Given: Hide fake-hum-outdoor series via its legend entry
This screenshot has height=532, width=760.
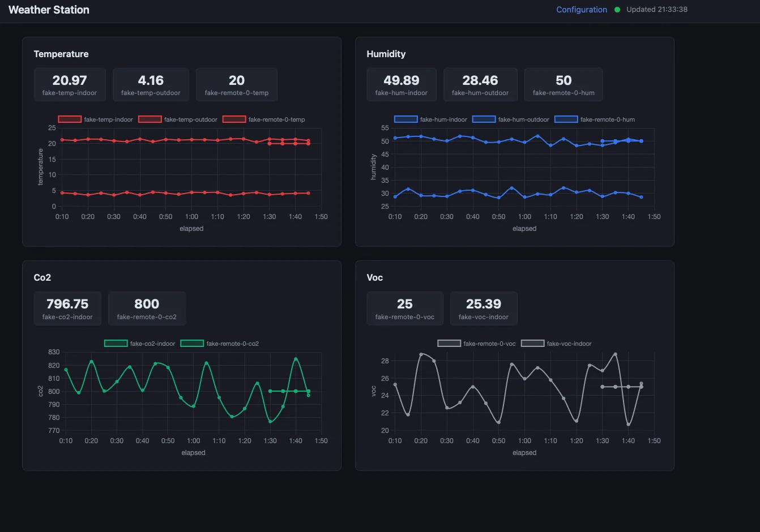Looking at the screenshot, I should pyautogui.click(x=511, y=119).
